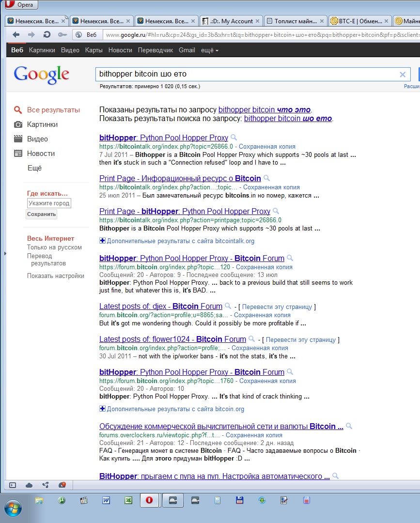The height and width of the screenshot is (523, 420).
Task: Open the Windows Start menu orb
Action: pyautogui.click(x=13, y=508)
